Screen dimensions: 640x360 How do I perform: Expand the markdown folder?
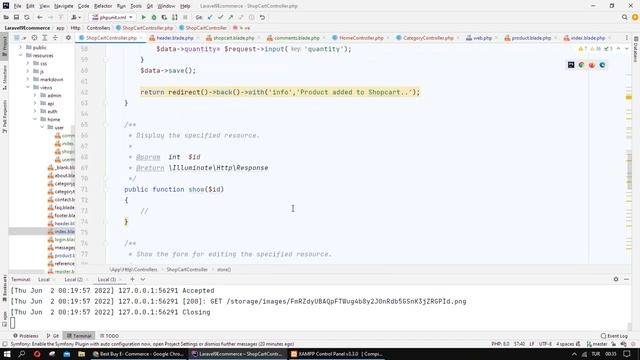[x=28, y=79]
